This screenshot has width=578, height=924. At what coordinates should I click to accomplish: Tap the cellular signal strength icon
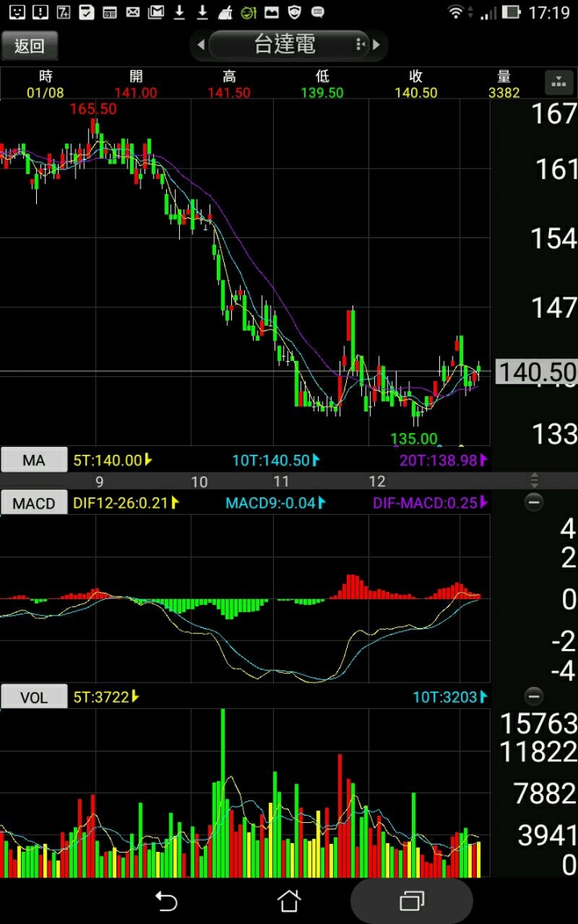pos(489,12)
